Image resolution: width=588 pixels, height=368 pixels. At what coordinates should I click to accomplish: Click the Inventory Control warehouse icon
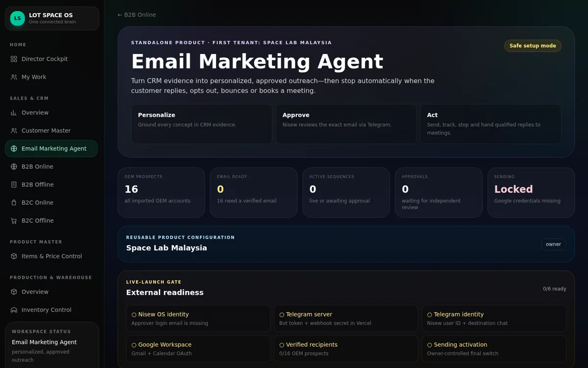[14, 310]
